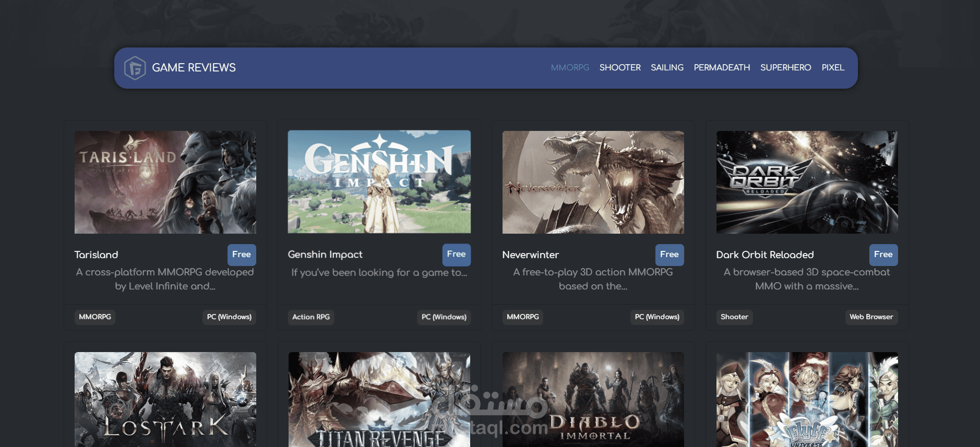Open the MMORPG category tab
Viewport: 980px width, 447px height.
pyautogui.click(x=570, y=68)
